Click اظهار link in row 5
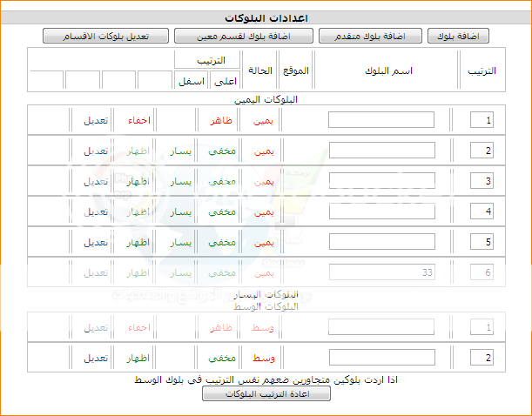Image resolution: width=532 pixels, height=416 pixels. [138, 243]
